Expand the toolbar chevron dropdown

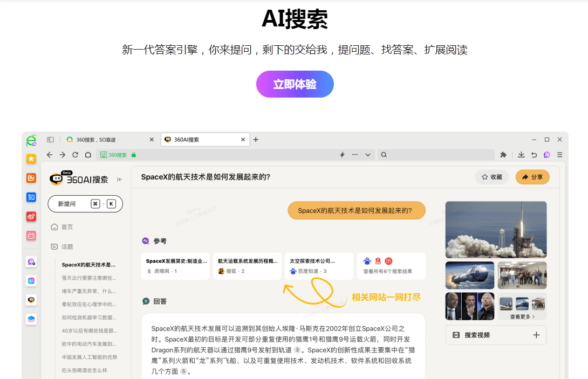point(368,155)
